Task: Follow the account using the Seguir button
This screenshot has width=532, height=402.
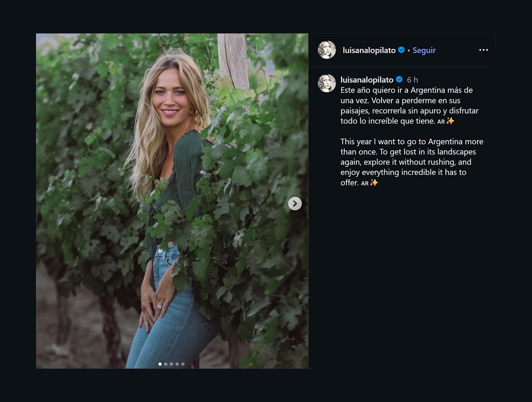Action: point(424,50)
